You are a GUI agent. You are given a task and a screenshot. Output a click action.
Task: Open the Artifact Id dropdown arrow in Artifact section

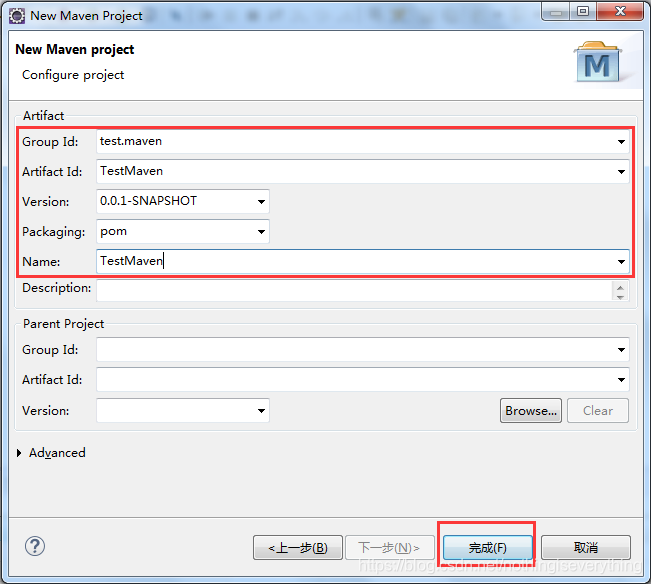click(x=621, y=172)
